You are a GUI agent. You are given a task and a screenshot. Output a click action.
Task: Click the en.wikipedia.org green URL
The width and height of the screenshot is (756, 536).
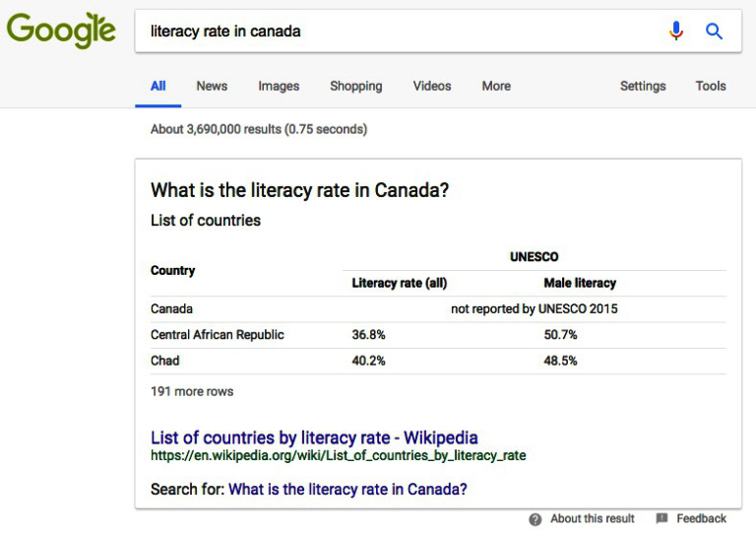pos(338,456)
